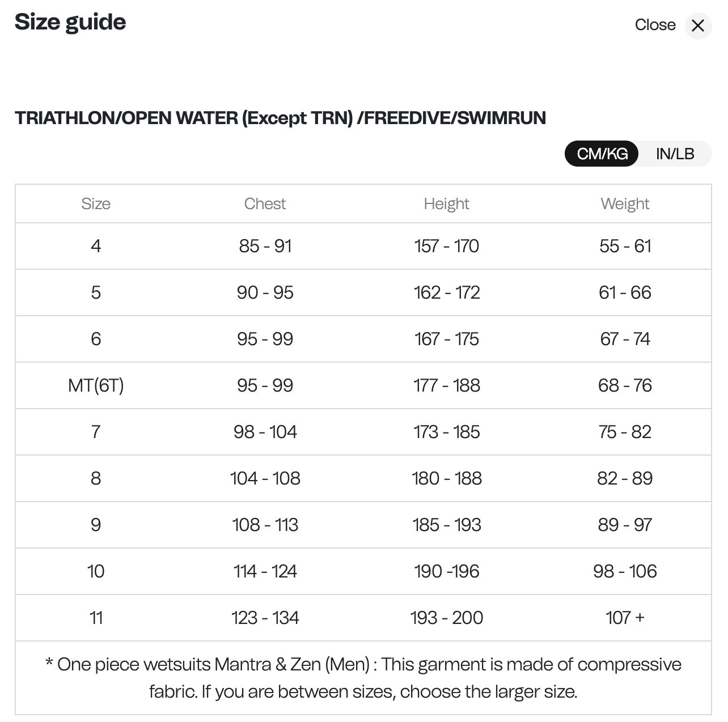This screenshot has height=722, width=728.
Task: Click height value 157 - 170
Action: pyautogui.click(x=446, y=246)
